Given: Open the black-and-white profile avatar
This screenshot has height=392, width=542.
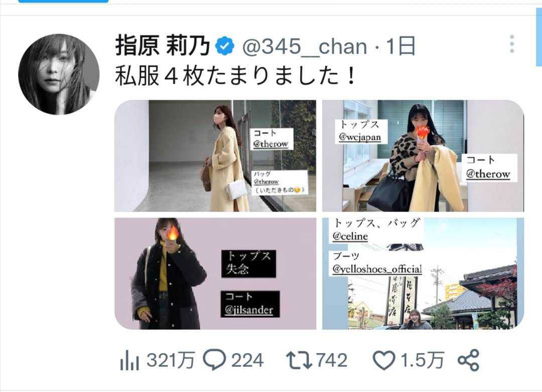Looking at the screenshot, I should pyautogui.click(x=59, y=74).
